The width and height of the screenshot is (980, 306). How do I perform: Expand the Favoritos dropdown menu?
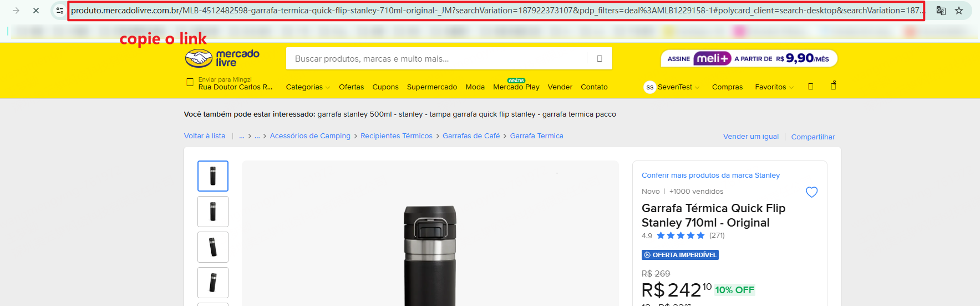(x=774, y=87)
